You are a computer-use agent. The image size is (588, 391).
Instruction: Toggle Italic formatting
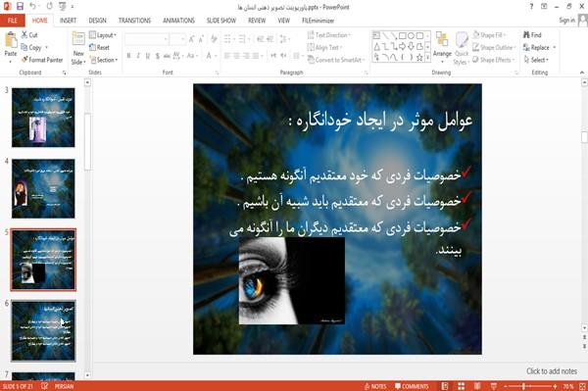coord(138,56)
